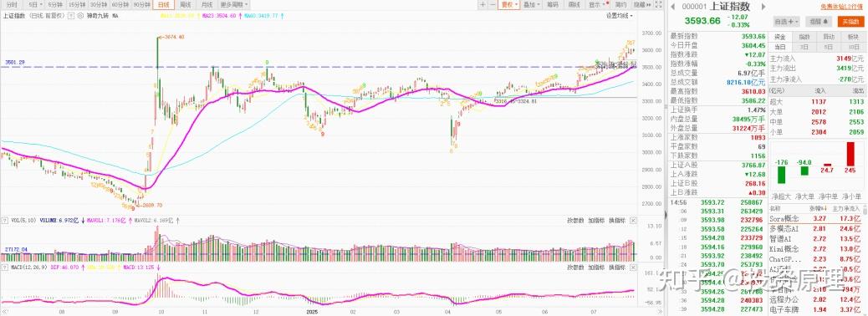
Task: Close the VOL indicator panel
Action: [633, 220]
